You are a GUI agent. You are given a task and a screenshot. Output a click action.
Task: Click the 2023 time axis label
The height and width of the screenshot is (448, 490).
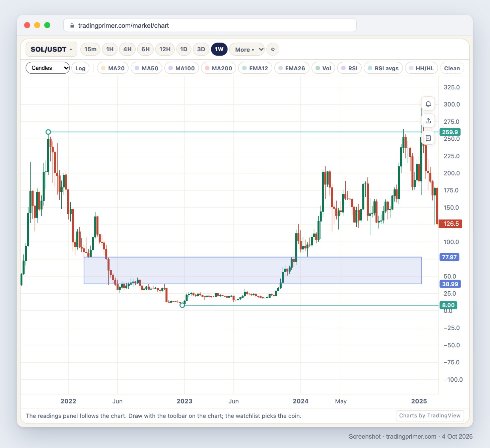pyautogui.click(x=185, y=401)
